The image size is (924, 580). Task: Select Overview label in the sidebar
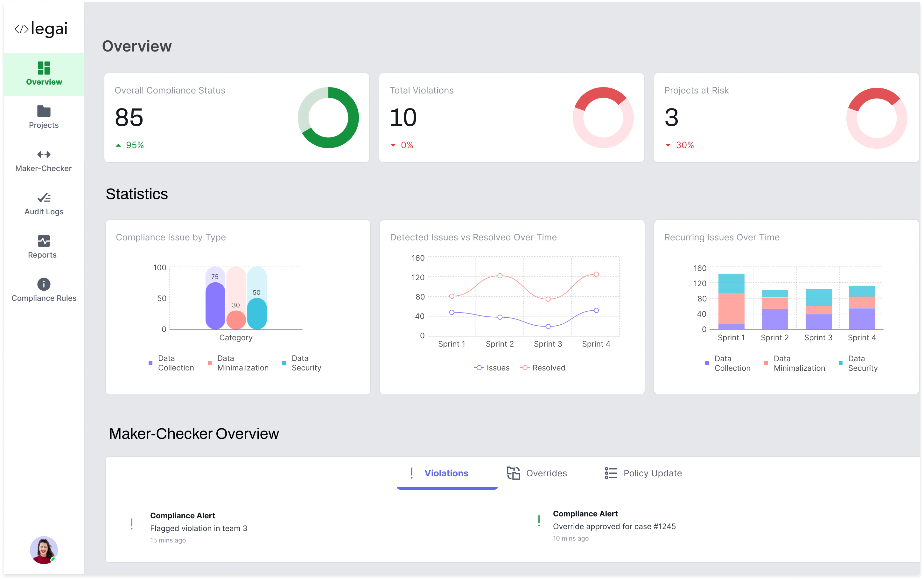click(44, 82)
